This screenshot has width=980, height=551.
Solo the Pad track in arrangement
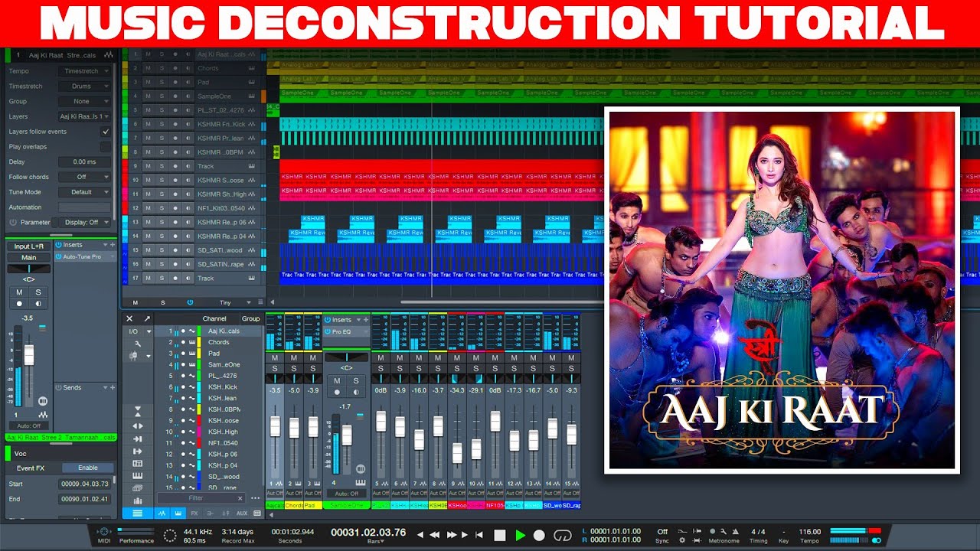(162, 82)
